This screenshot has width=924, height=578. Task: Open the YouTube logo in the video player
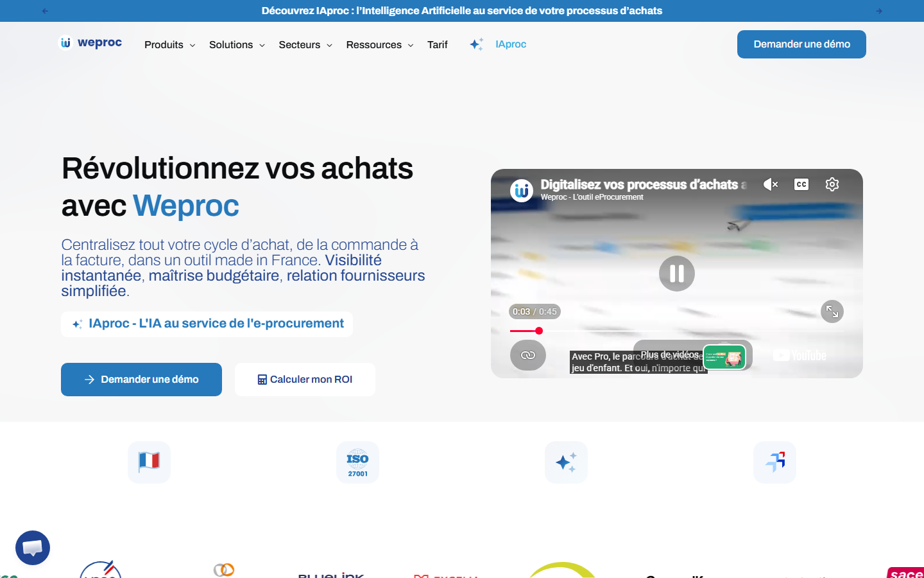pyautogui.click(x=800, y=355)
